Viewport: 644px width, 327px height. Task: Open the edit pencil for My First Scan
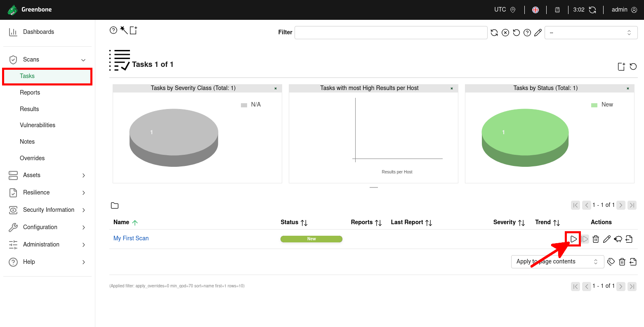[x=606, y=239]
